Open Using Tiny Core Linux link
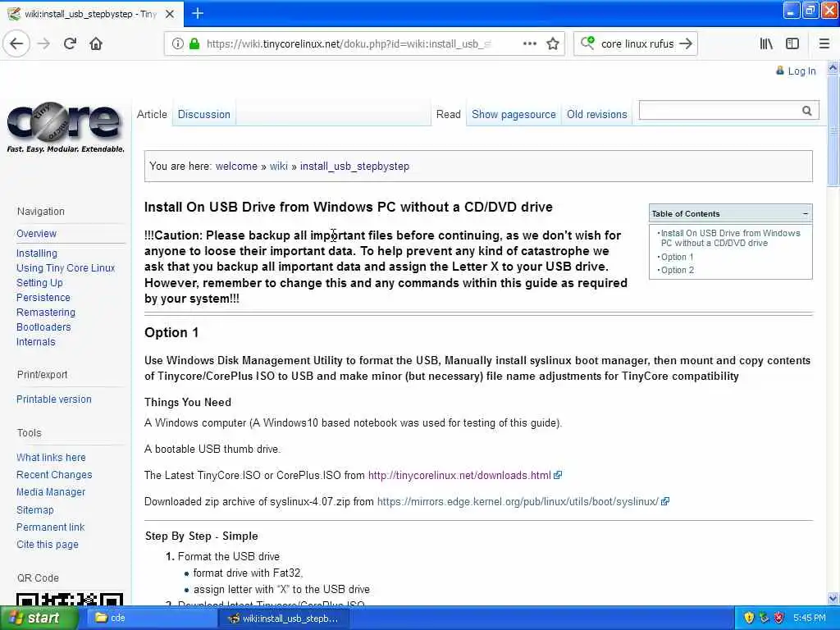Viewport: 840px width, 630px height. [x=66, y=268]
